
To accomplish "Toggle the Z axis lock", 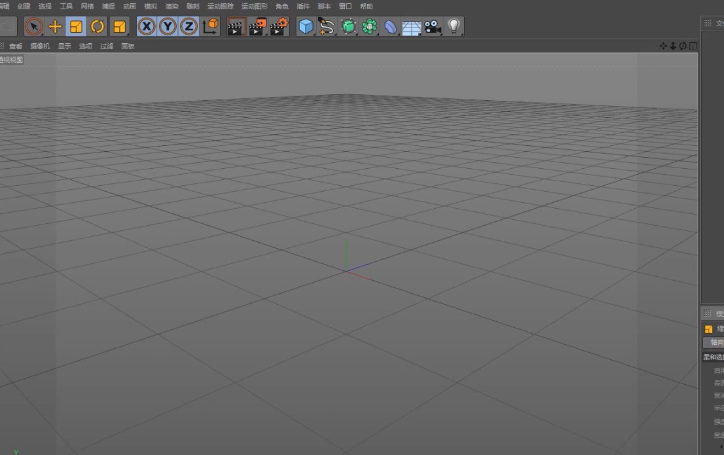I will [189, 26].
